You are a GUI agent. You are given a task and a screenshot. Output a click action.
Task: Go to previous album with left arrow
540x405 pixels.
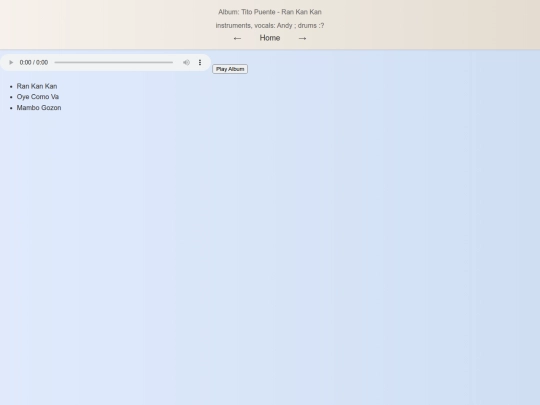(237, 38)
